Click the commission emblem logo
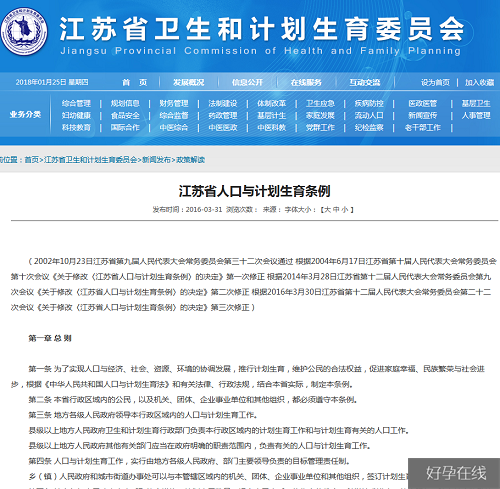500x489 pixels. (23, 31)
